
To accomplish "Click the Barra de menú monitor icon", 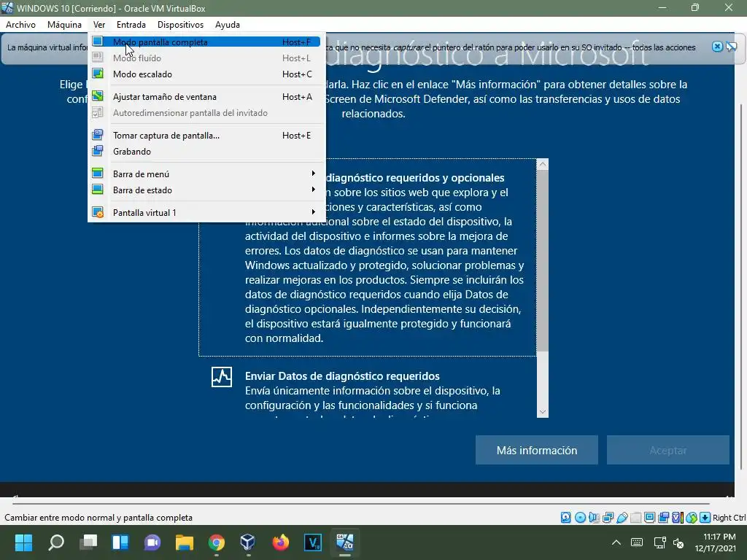I will pyautogui.click(x=98, y=174).
